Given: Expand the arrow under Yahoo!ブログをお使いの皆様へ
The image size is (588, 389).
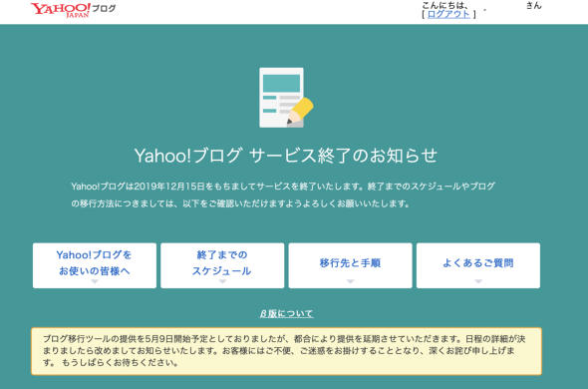Looking at the screenshot, I should 95,281.
